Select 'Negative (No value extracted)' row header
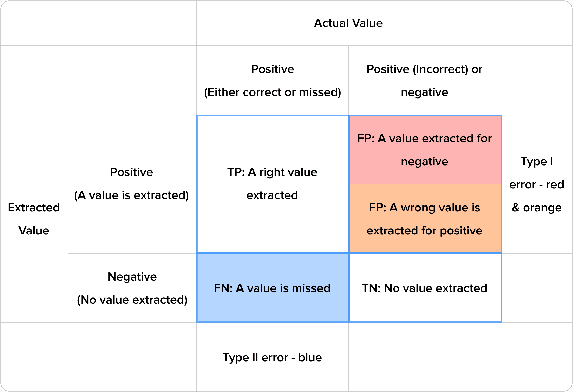This screenshot has width=573, height=392. [x=132, y=288]
